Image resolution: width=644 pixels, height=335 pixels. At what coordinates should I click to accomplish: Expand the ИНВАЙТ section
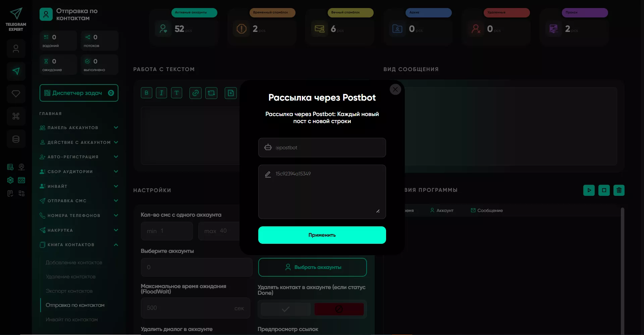pos(79,186)
